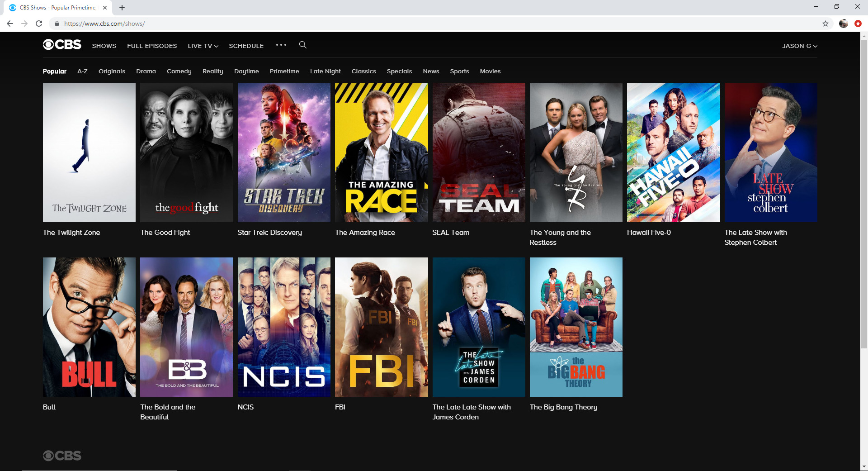Close the CBS Shows browser tab

tap(105, 8)
